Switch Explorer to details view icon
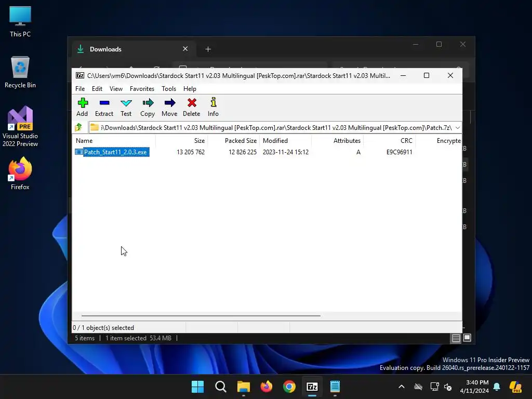Screen dimensions: 532x399 (x=456, y=338)
